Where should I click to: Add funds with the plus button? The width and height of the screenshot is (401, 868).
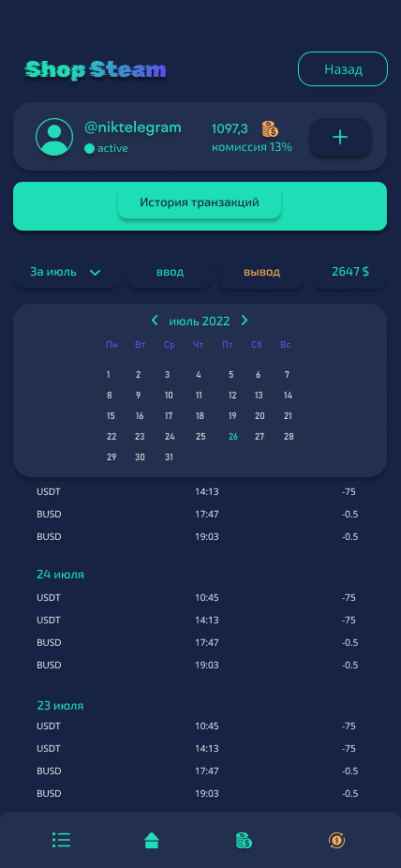tap(340, 137)
